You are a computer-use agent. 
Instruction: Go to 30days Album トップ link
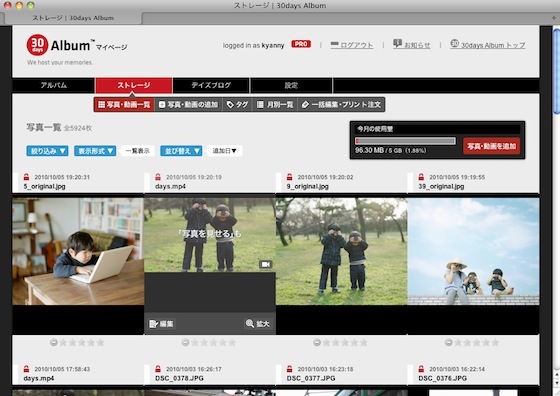click(488, 45)
